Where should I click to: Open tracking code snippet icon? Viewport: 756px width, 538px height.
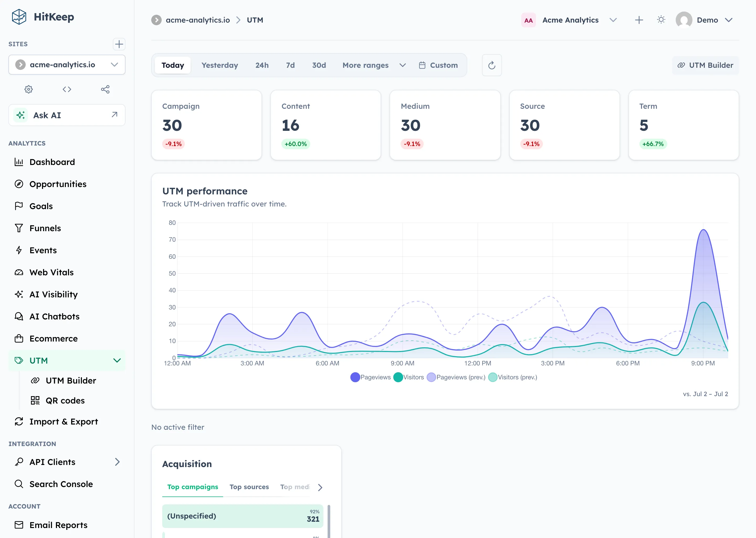click(x=67, y=89)
